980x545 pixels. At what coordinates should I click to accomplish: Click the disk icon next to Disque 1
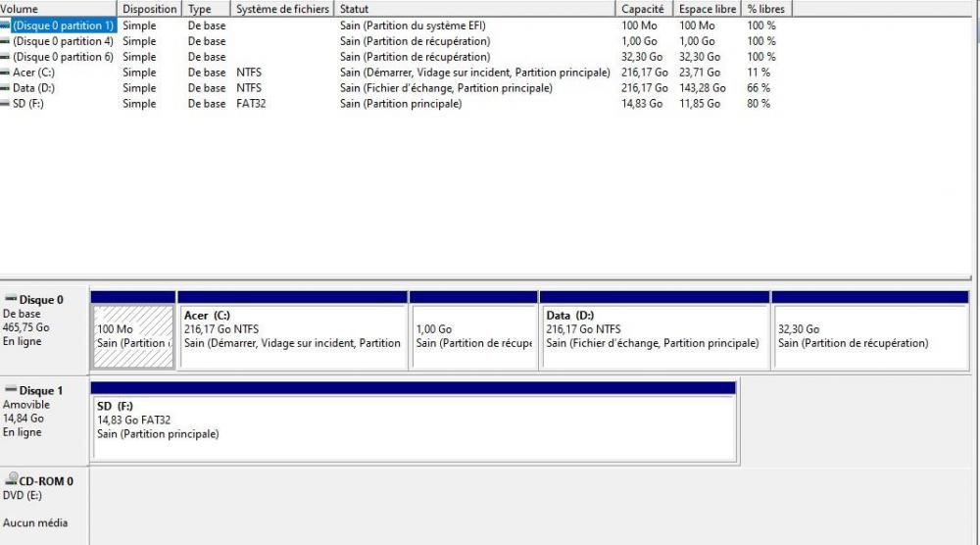(x=11, y=389)
